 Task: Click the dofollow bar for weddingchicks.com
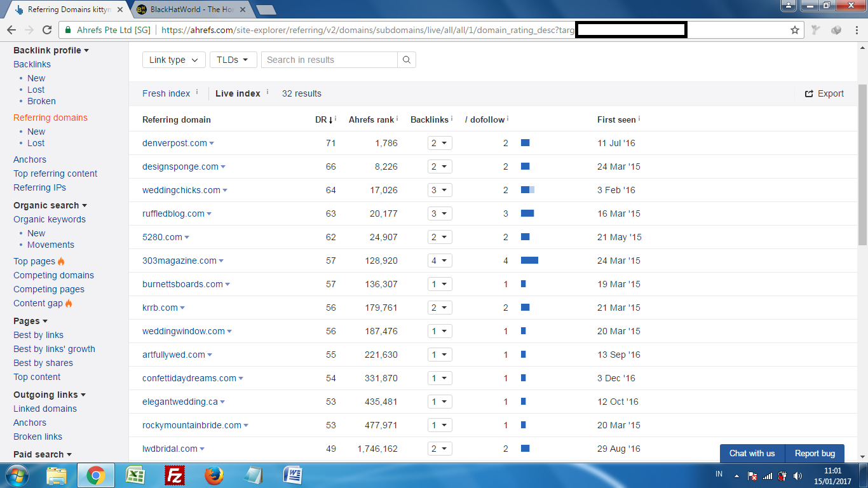tap(527, 190)
